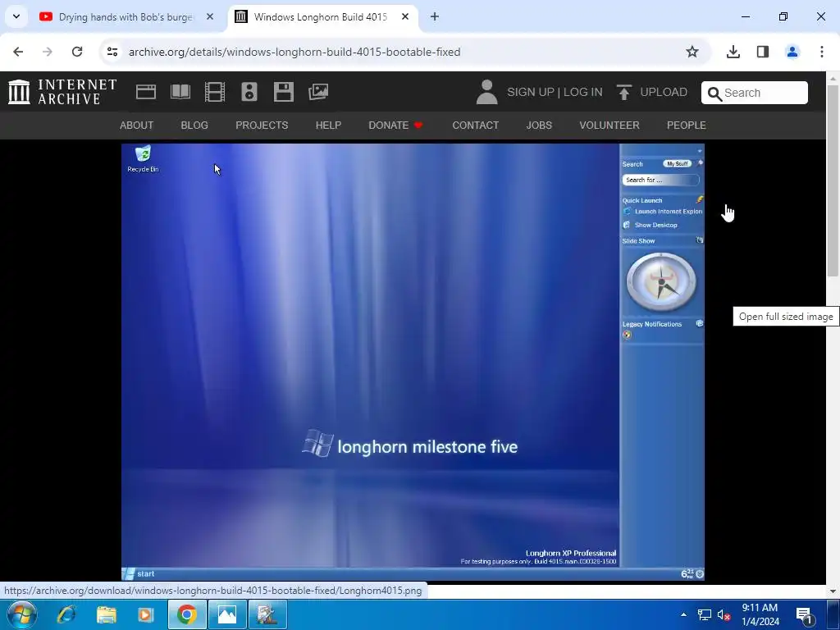Open the tab search dropdown chevron

coord(16,16)
